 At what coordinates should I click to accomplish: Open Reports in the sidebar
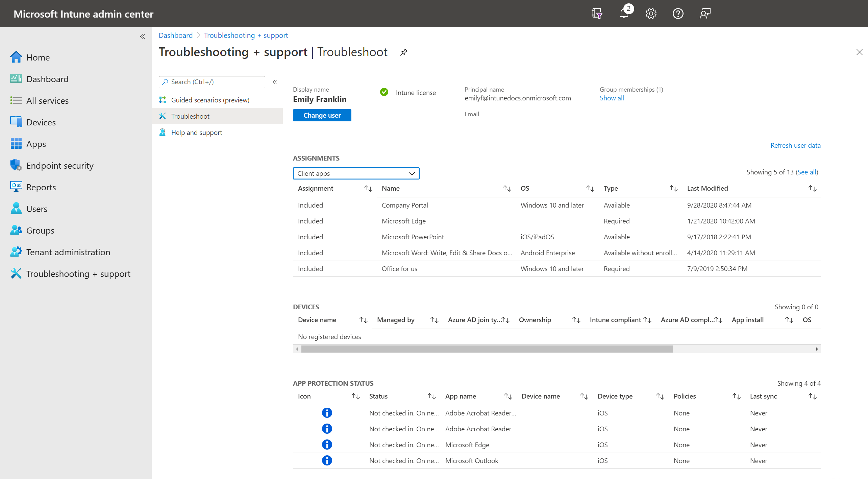coord(41,187)
